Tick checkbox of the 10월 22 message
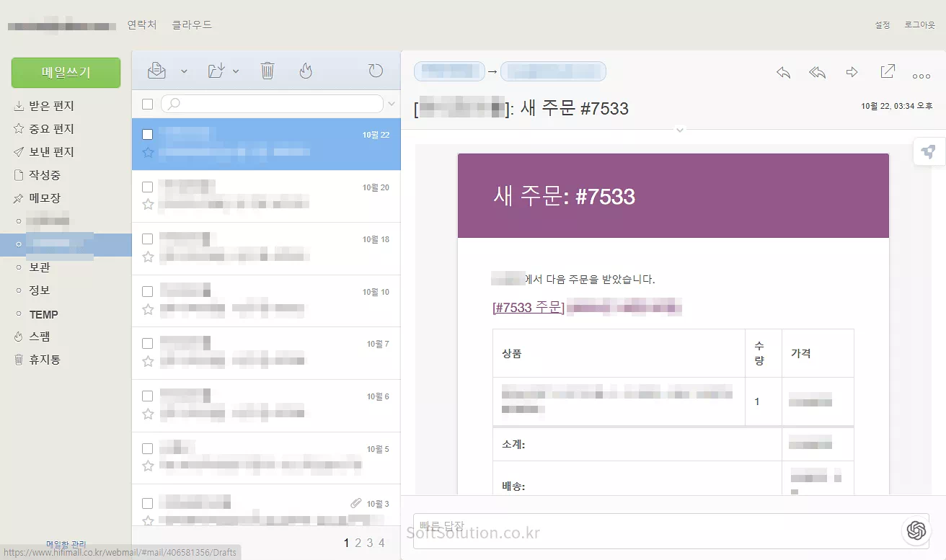 point(148,135)
